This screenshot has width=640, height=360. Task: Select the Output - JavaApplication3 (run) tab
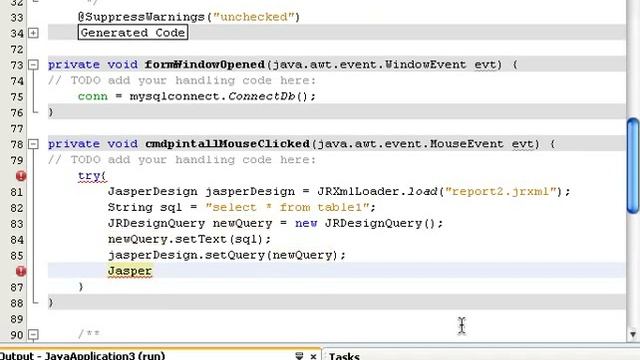click(82, 356)
